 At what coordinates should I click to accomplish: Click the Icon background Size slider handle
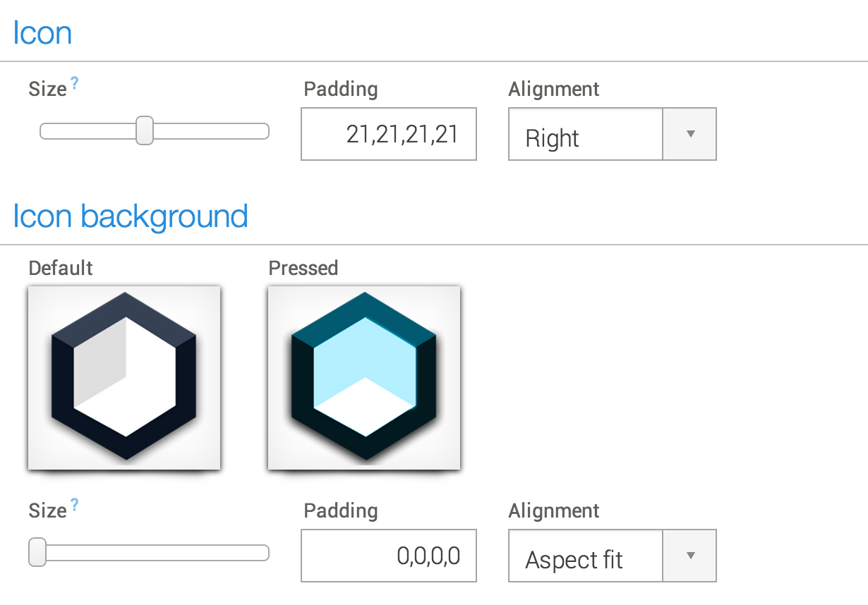(37, 553)
